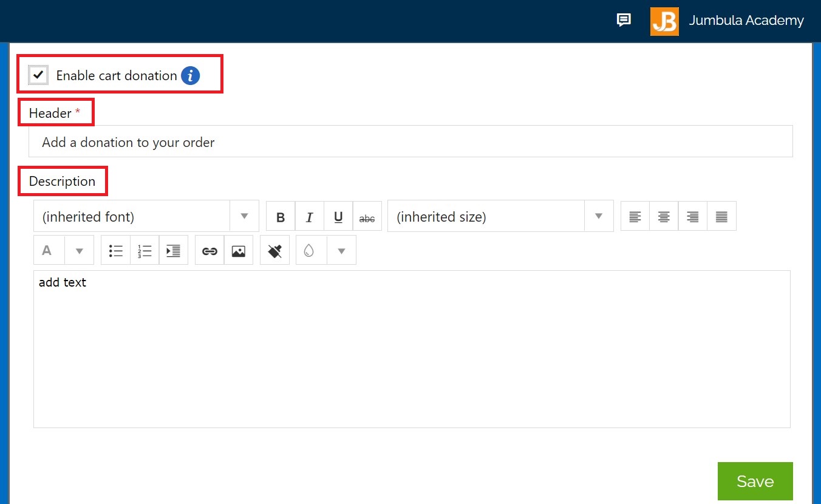Click the Jumbula JB logo
The image size is (821, 504).
coord(664,21)
